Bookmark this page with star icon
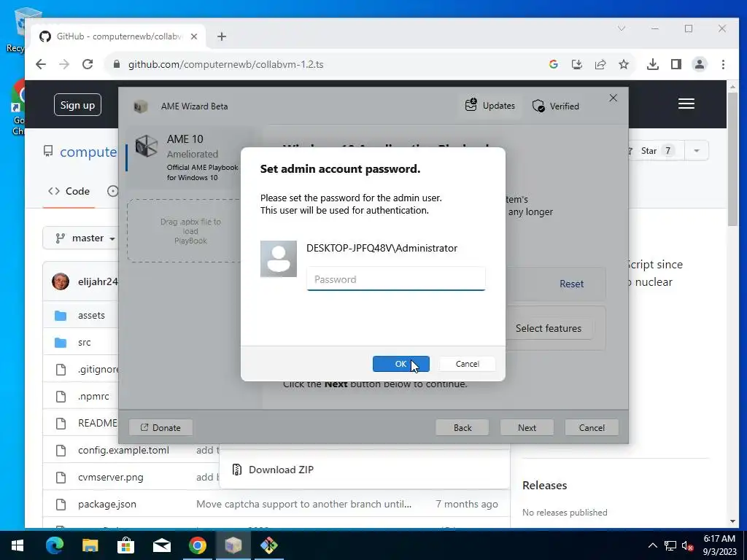747x560 pixels. tap(624, 64)
